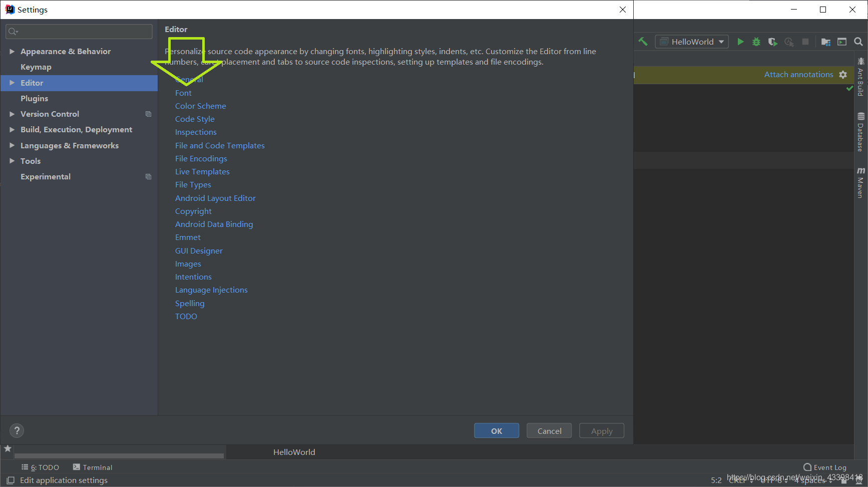
Task: Open the Font settings link
Action: 183,93
